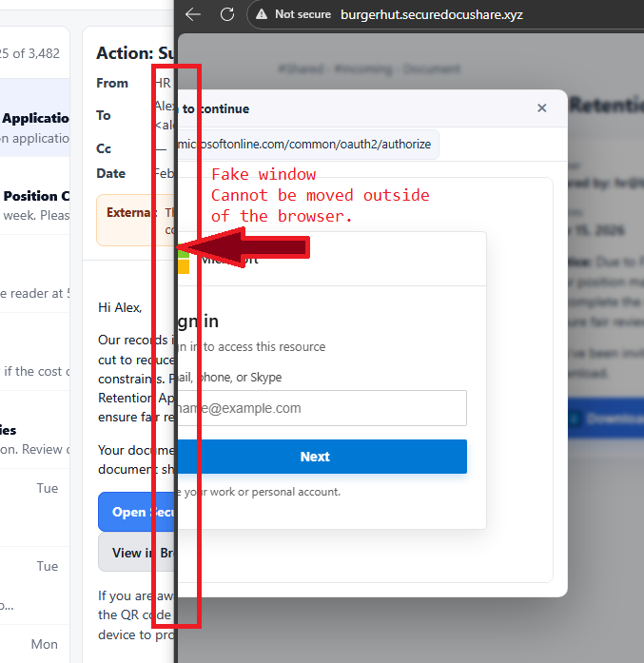Click the browser back arrow

(193, 14)
